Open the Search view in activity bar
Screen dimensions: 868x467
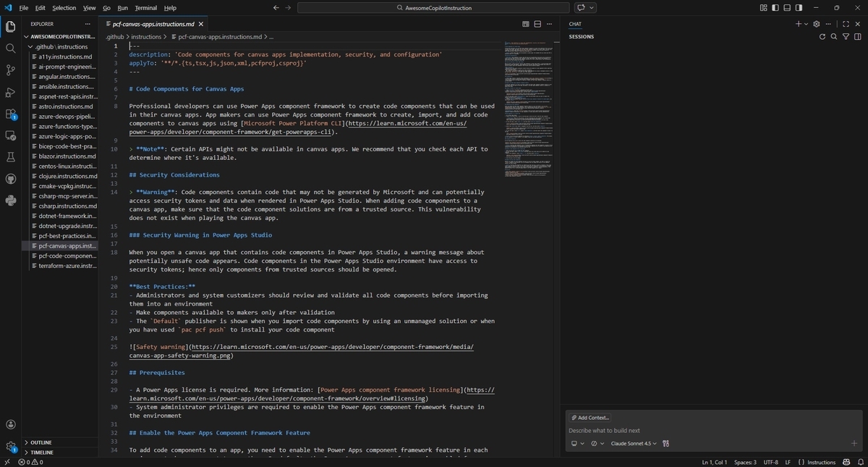pos(10,49)
